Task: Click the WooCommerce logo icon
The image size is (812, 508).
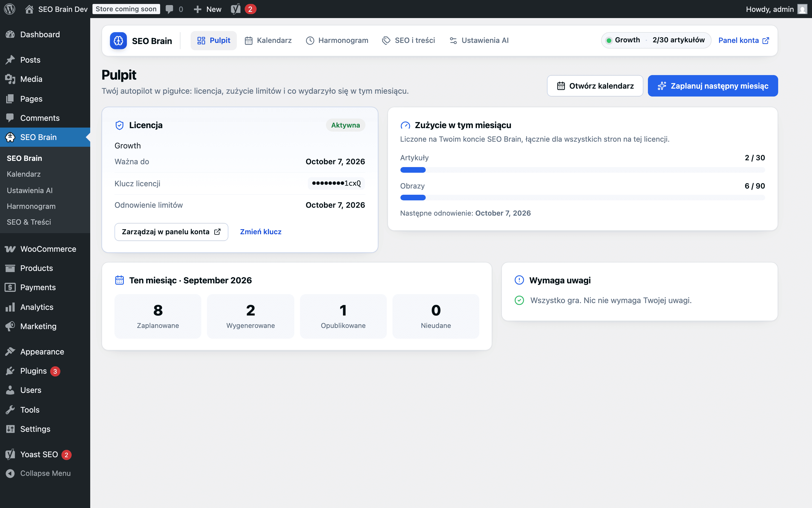Action: point(10,249)
